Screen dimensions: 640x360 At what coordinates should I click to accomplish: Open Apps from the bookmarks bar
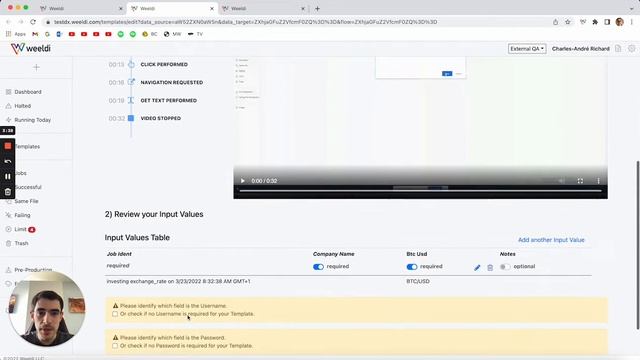click(x=16, y=34)
